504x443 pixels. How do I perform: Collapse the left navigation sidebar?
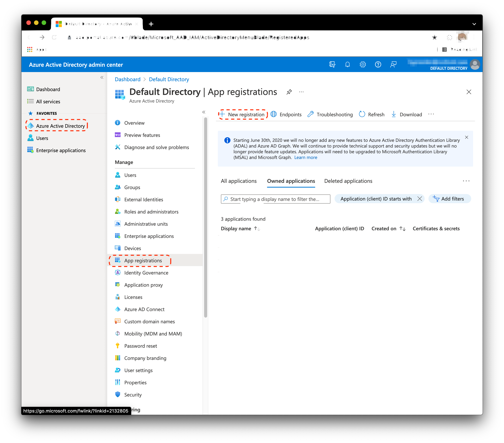(102, 77)
